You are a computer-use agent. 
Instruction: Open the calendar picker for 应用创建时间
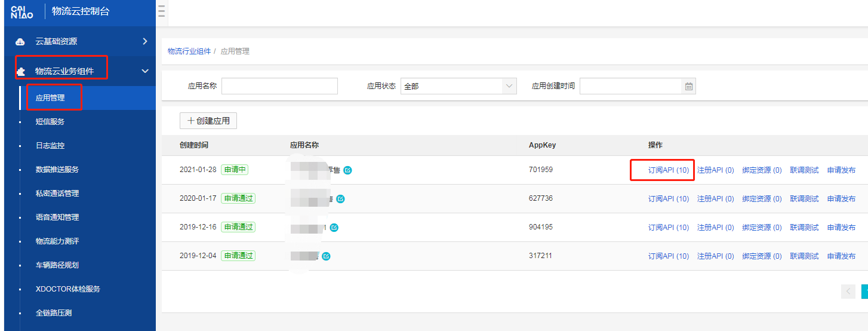688,87
